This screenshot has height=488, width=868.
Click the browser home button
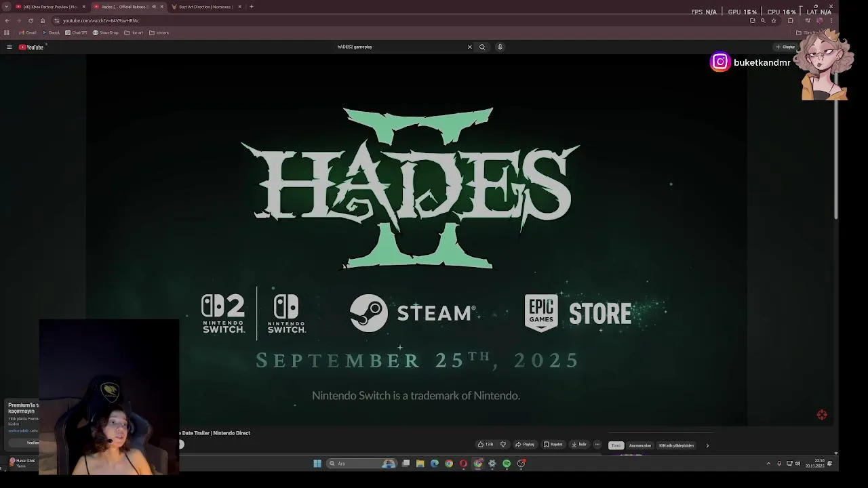click(42, 20)
